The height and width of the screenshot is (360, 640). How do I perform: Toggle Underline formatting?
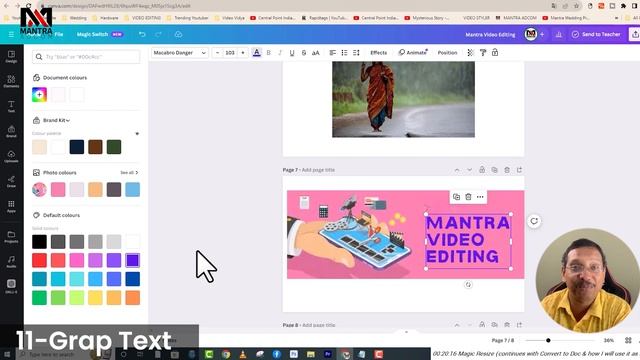292,53
